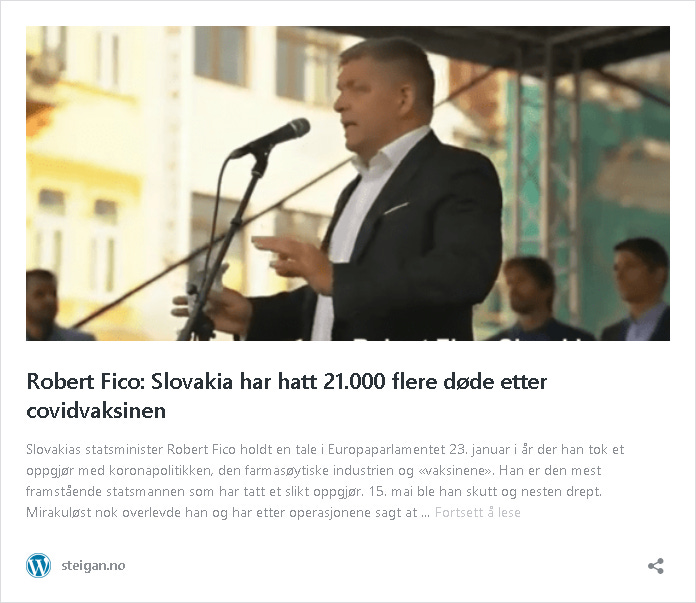Click the excerpt line mentioning "15. mai"

point(313,492)
